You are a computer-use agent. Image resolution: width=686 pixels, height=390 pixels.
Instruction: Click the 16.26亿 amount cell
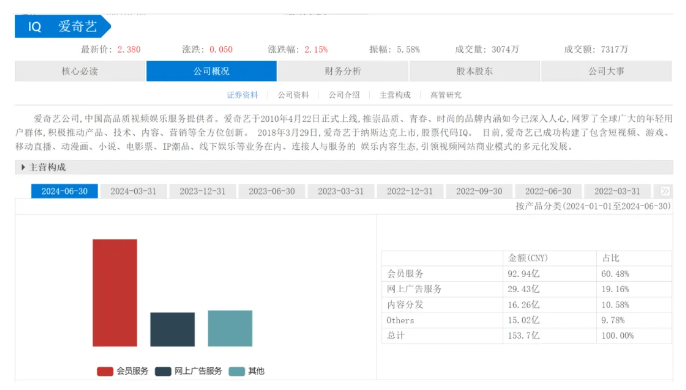[x=523, y=305]
